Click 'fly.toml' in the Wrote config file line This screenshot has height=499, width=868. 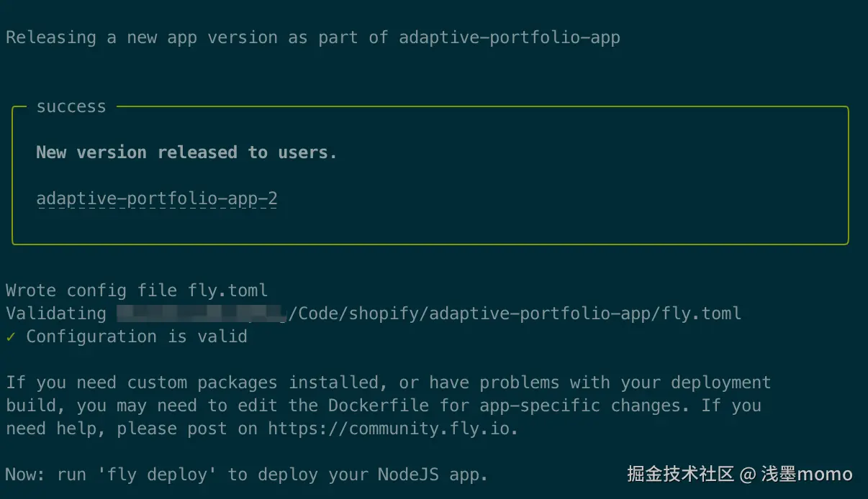coord(228,290)
